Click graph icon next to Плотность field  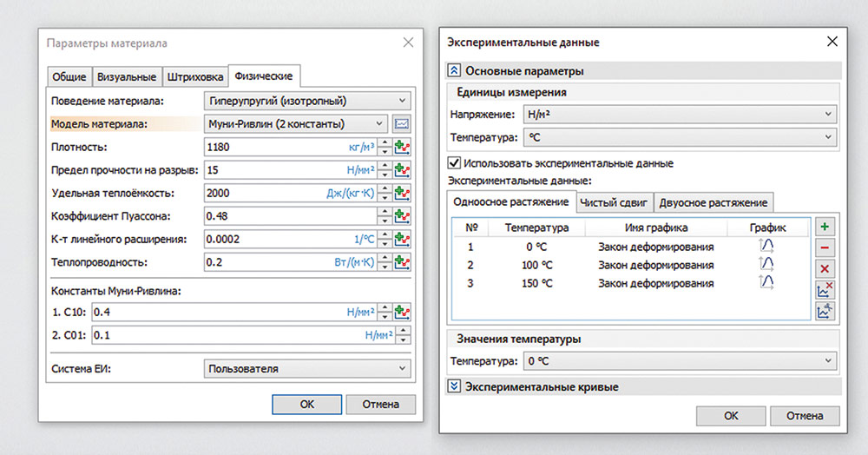tap(402, 147)
